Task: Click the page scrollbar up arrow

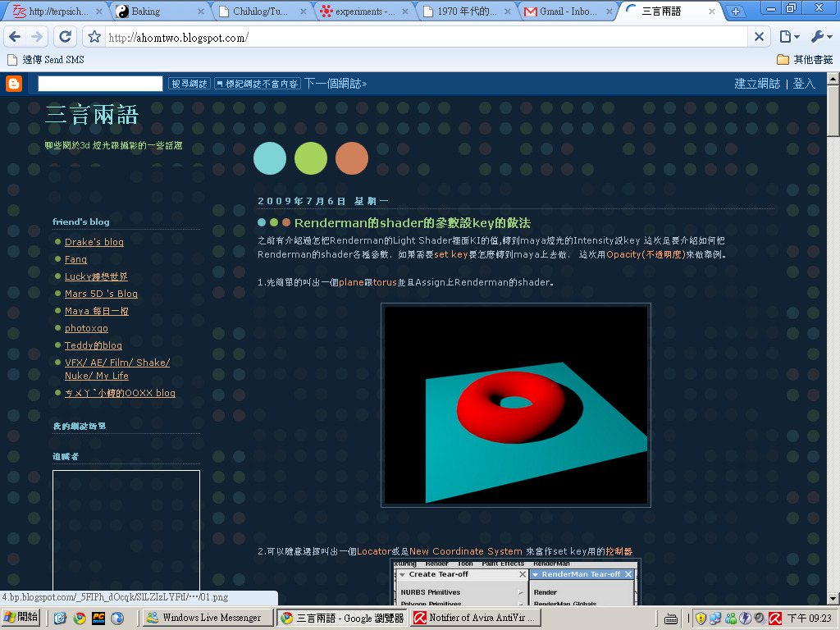Action: coord(833,79)
